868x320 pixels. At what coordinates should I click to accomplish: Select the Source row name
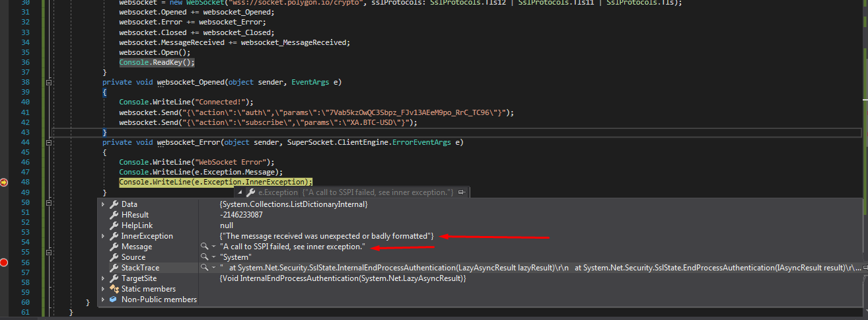[x=133, y=257]
